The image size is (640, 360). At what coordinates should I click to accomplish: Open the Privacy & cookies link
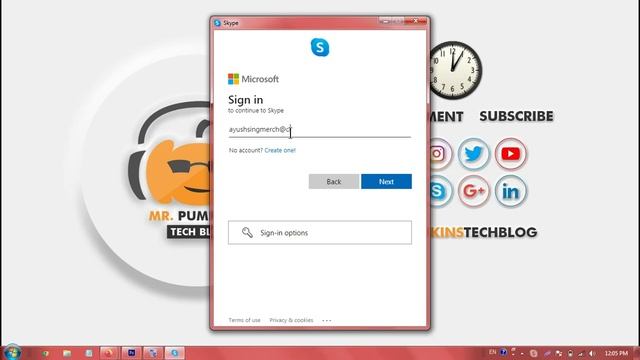[291, 320]
